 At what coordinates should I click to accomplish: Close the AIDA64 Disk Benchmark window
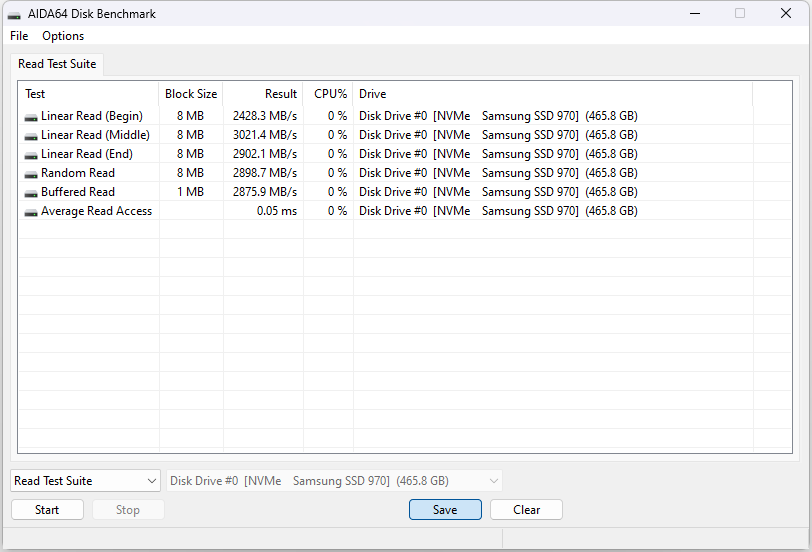pos(786,13)
